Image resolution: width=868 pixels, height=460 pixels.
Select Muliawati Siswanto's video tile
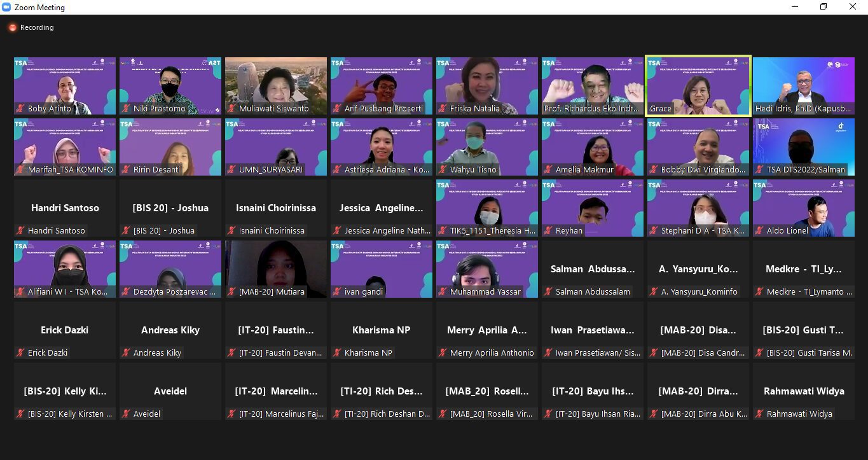(x=276, y=84)
